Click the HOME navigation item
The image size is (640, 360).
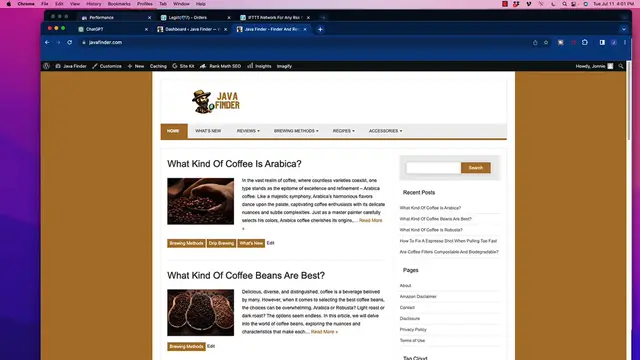tap(173, 131)
